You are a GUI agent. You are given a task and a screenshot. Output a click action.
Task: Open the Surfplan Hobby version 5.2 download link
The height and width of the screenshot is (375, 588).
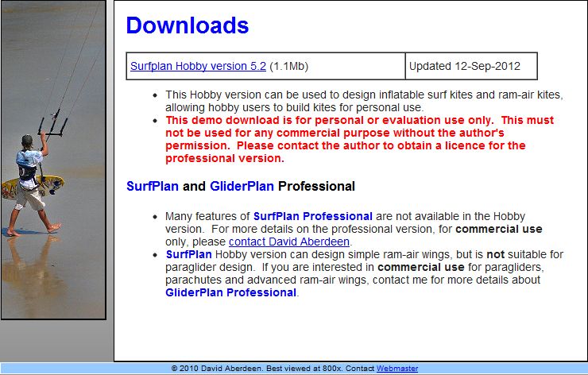198,67
